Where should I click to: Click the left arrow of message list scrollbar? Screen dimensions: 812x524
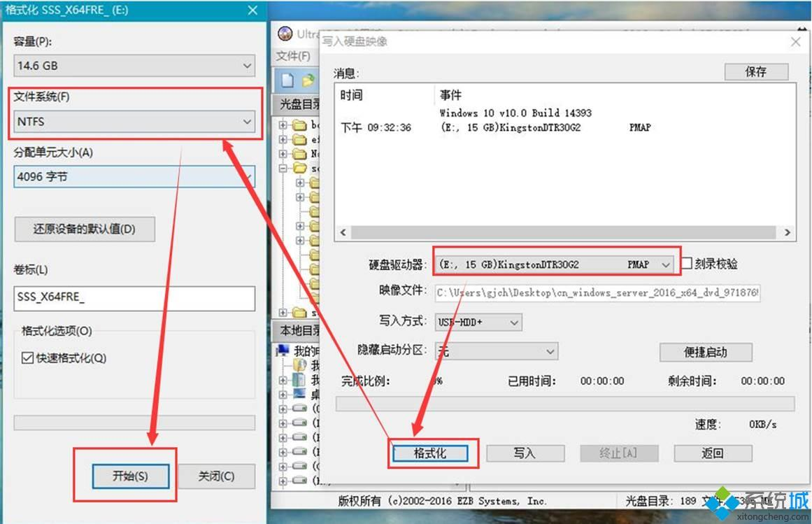pyautogui.click(x=343, y=232)
